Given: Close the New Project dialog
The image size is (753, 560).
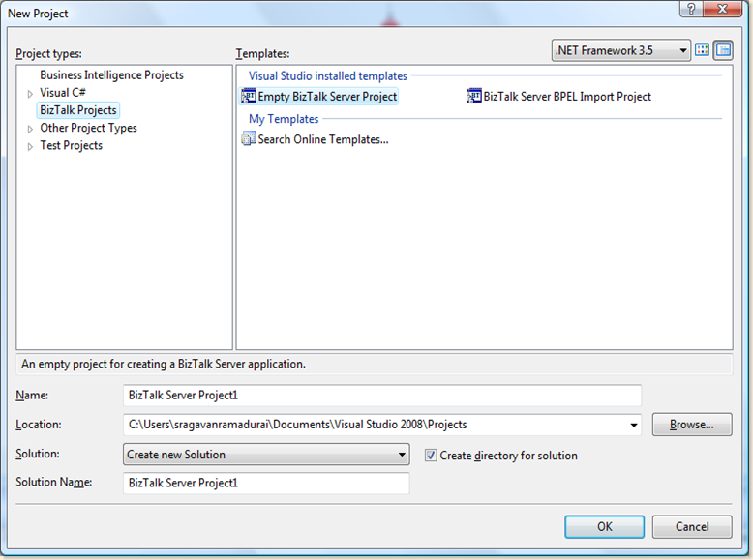Looking at the screenshot, I should click(x=722, y=9).
